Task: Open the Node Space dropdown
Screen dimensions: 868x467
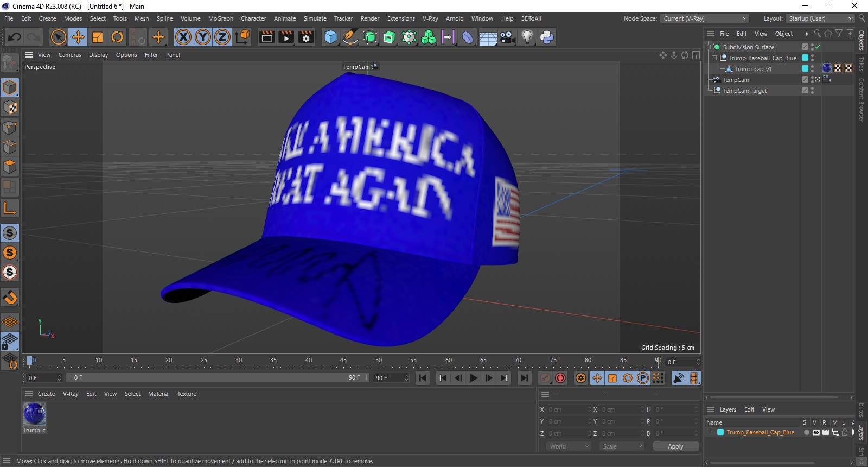Action: tap(705, 18)
